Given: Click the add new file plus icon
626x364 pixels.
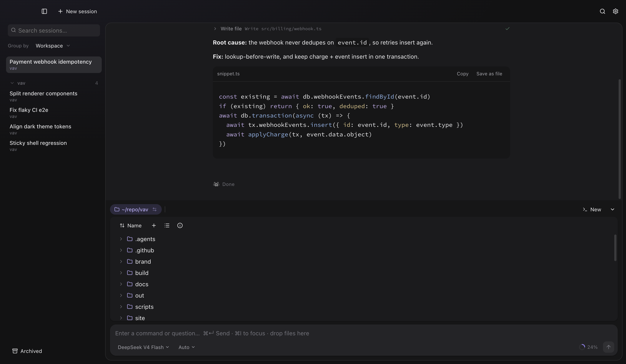Looking at the screenshot, I should (154, 225).
